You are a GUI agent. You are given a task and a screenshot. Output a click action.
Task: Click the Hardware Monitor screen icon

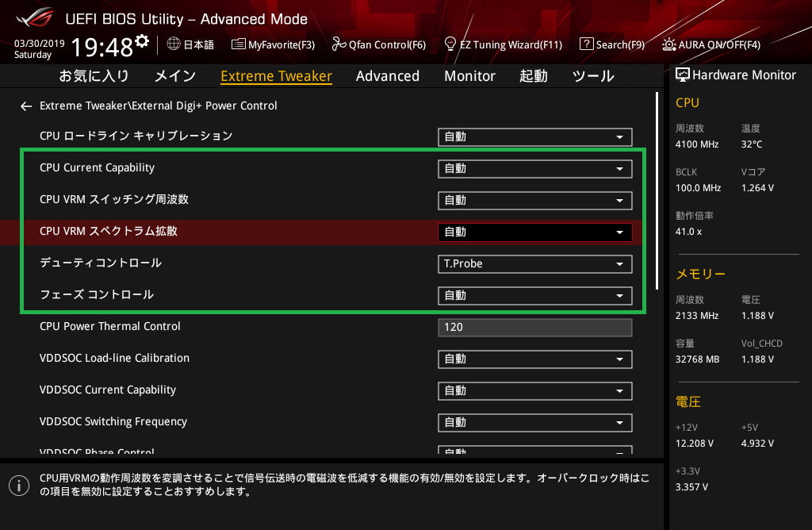point(683,75)
